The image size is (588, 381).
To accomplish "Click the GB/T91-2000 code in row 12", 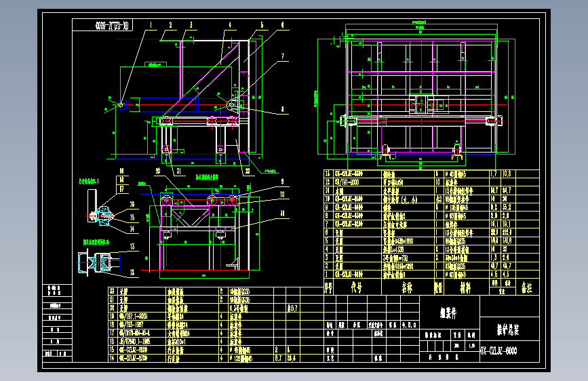I will (347, 182).
